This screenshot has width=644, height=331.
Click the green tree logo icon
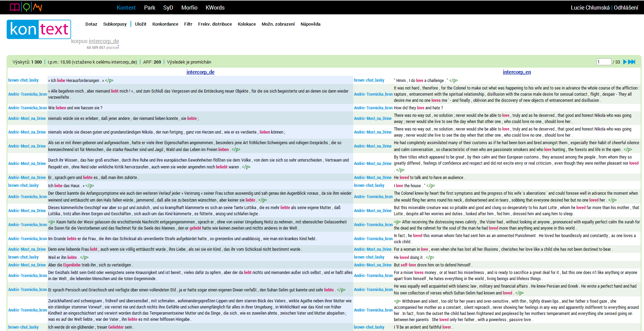coord(26,7)
